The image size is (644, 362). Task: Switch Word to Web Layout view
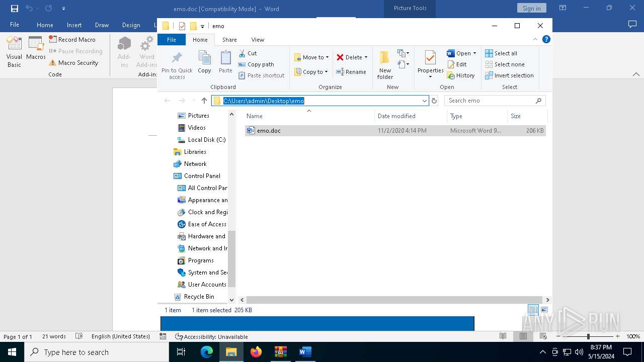click(x=543, y=336)
